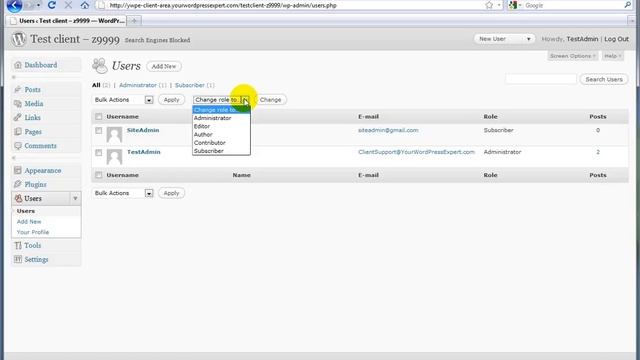640x360 pixels.
Task: Click the Plugins plug icon in sidebar
Action: coord(18,184)
